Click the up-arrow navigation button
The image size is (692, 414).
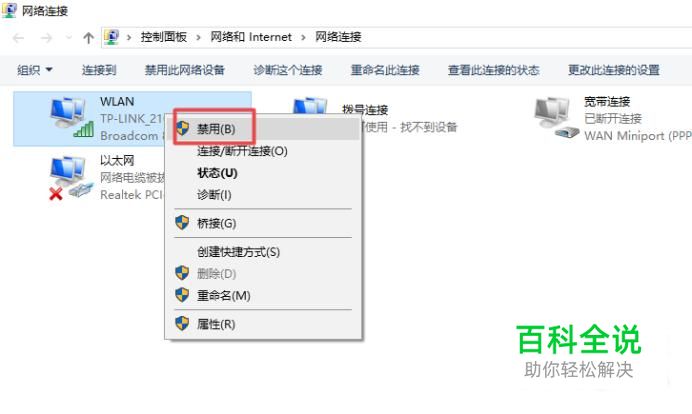89,38
